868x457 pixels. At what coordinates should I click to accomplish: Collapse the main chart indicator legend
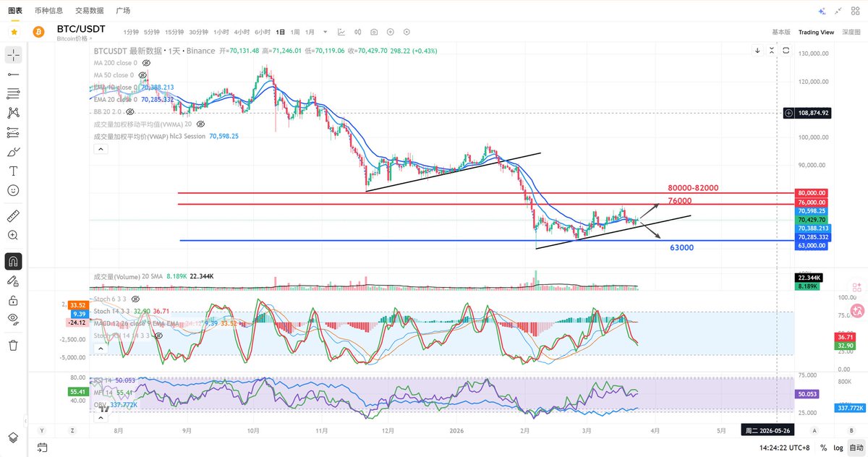tap(101, 149)
